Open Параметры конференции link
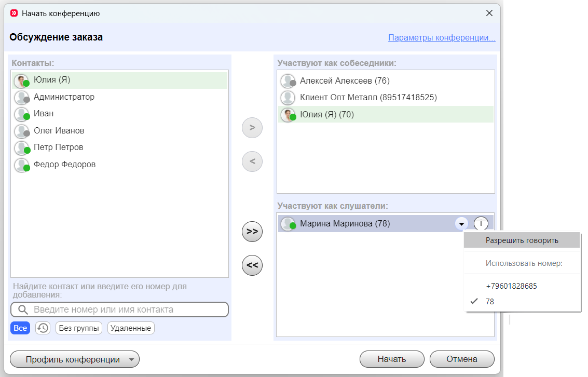The width and height of the screenshot is (588, 377). [x=442, y=38]
